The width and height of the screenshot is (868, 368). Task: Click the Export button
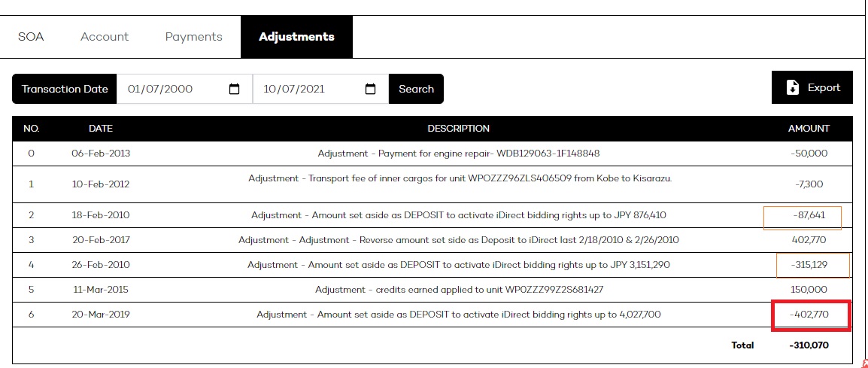[812, 87]
